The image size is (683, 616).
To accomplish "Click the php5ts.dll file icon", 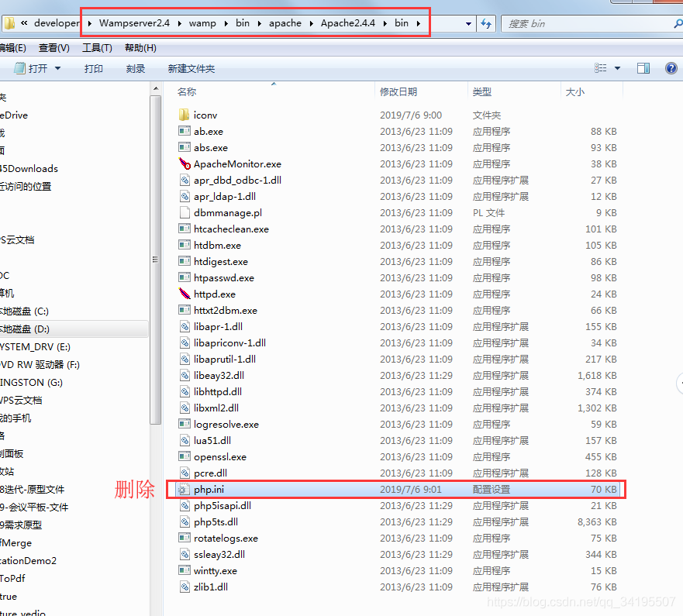I will pos(185,522).
